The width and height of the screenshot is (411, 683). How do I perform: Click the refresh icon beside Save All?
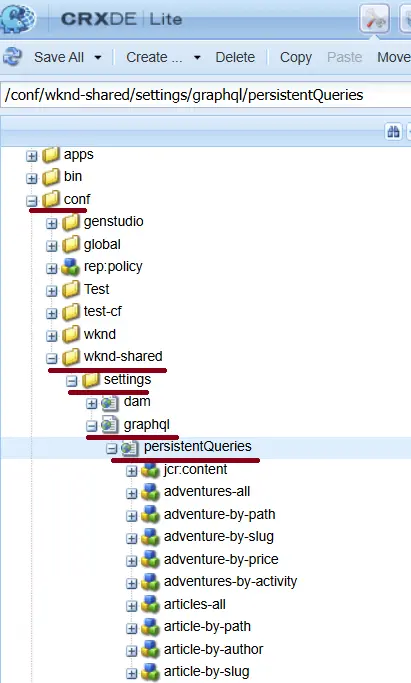point(12,57)
